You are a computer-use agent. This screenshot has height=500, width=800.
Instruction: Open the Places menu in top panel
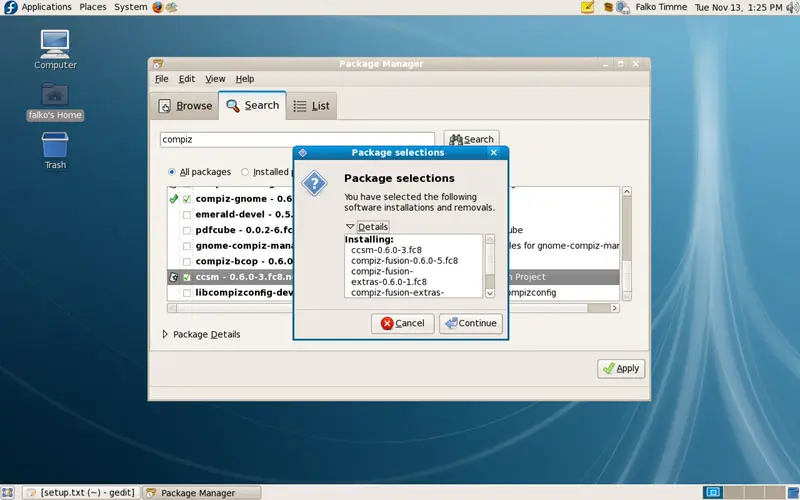click(93, 7)
